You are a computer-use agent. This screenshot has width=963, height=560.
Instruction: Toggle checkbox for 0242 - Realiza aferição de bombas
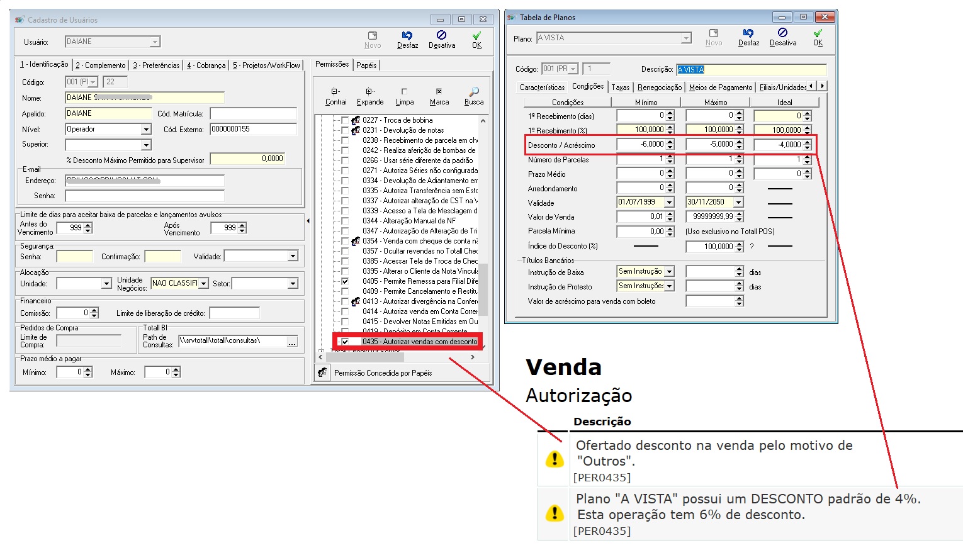pyautogui.click(x=345, y=150)
